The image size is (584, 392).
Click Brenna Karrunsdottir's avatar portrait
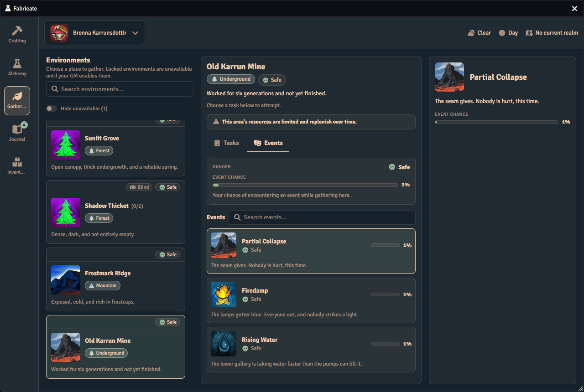tap(59, 33)
